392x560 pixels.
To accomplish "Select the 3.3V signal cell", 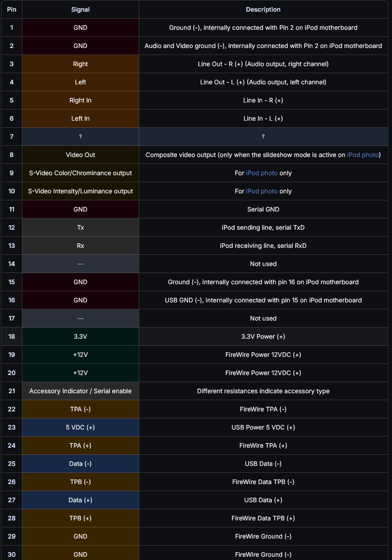I will (81, 336).
